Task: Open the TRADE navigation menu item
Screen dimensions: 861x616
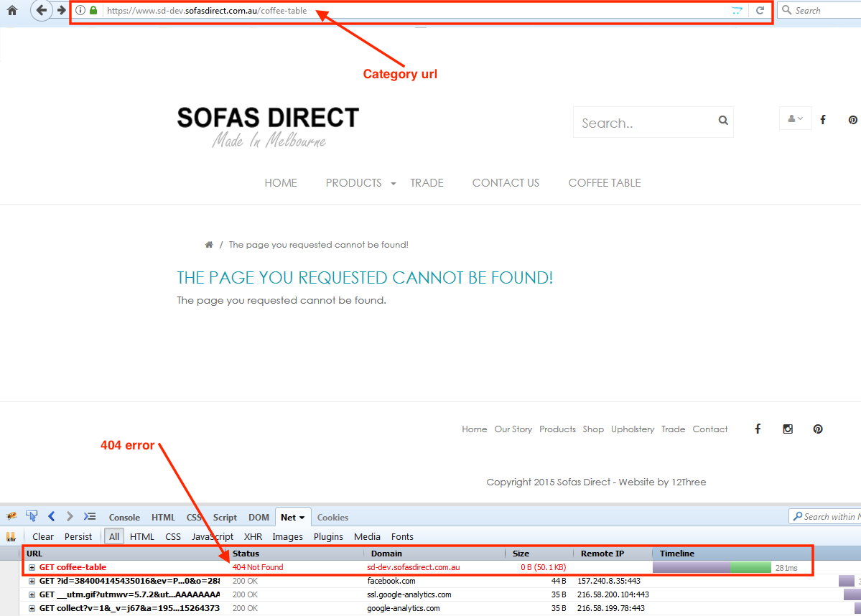Action: [x=427, y=183]
